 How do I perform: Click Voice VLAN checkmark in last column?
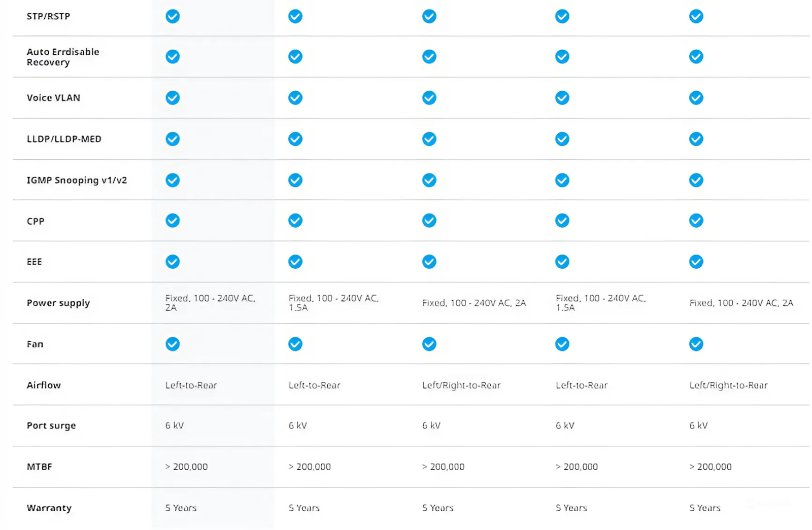pos(696,97)
